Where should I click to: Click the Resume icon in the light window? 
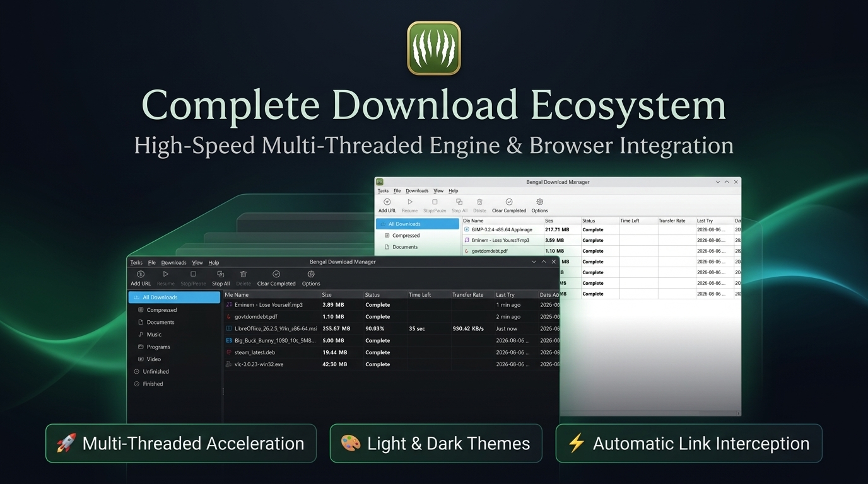[x=410, y=202]
